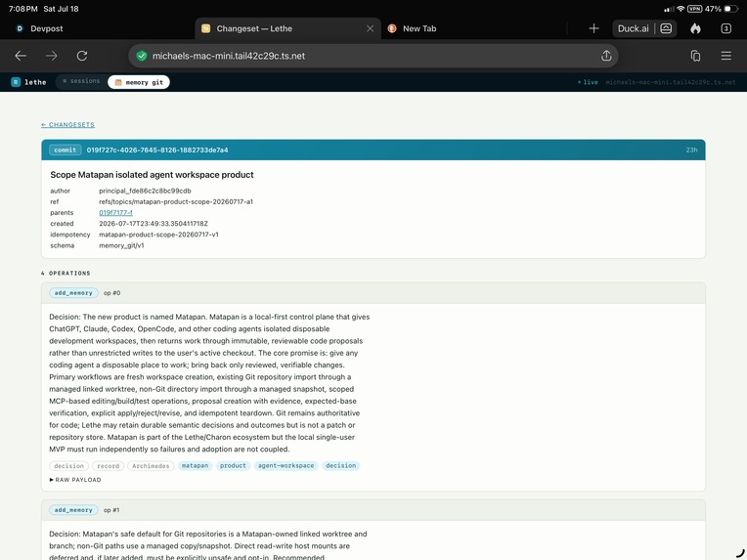Open parent commit 019f7177-f link

click(x=115, y=213)
